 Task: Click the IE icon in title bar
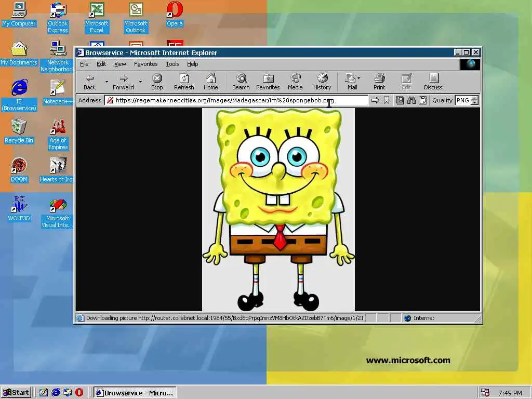[x=80, y=52]
